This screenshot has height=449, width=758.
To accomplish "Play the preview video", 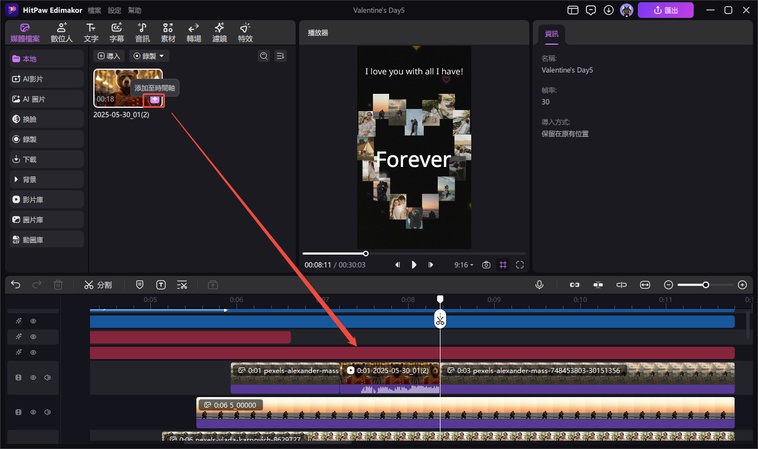I will point(414,265).
